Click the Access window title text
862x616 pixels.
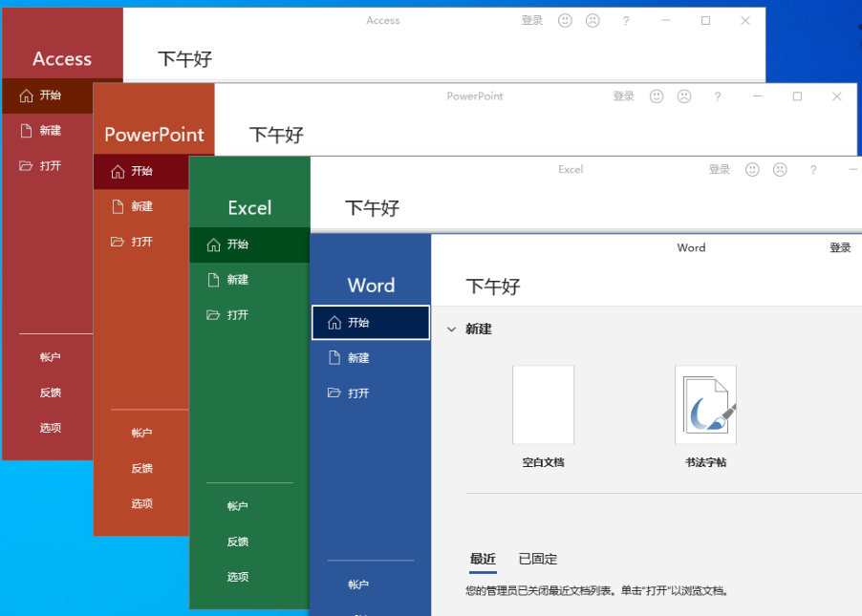click(383, 20)
